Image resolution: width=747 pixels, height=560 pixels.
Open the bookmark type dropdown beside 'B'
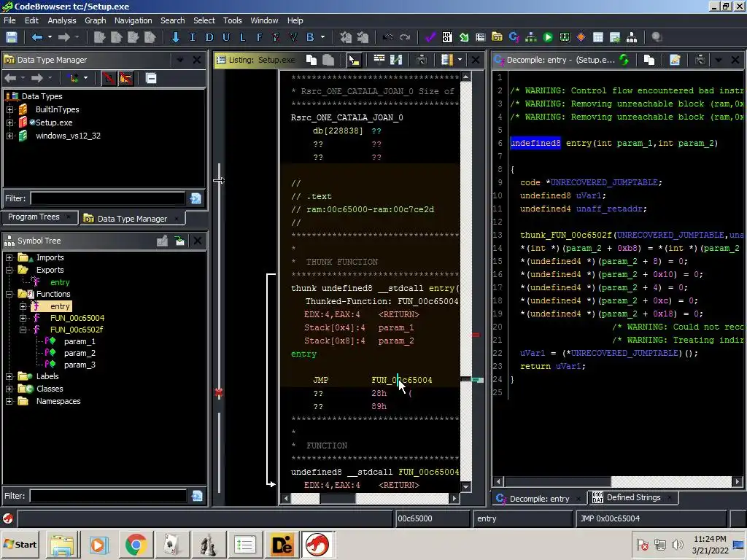pos(322,37)
